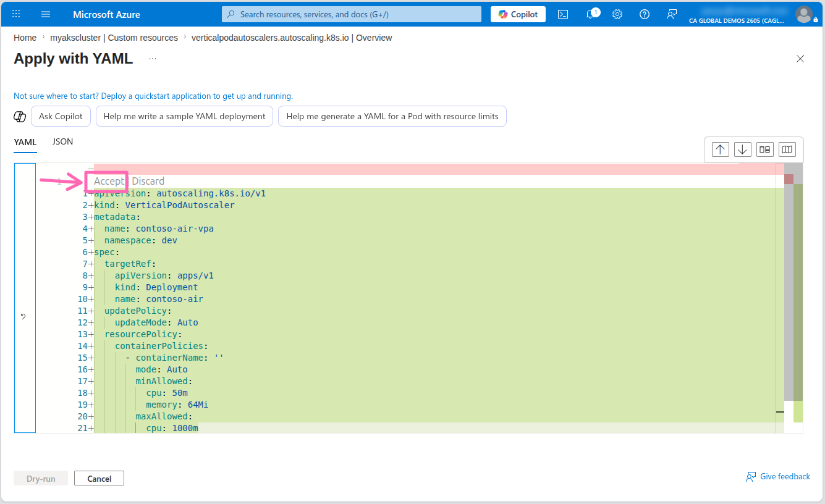Toggle side-by-side diff view icon
Image resolution: width=825 pixels, height=504 pixels.
click(764, 149)
